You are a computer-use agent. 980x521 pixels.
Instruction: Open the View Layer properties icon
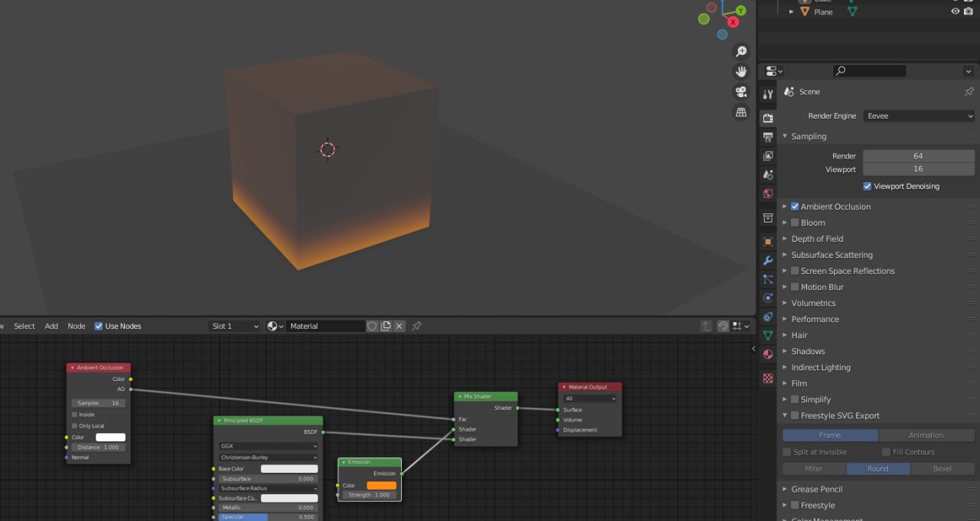768,156
